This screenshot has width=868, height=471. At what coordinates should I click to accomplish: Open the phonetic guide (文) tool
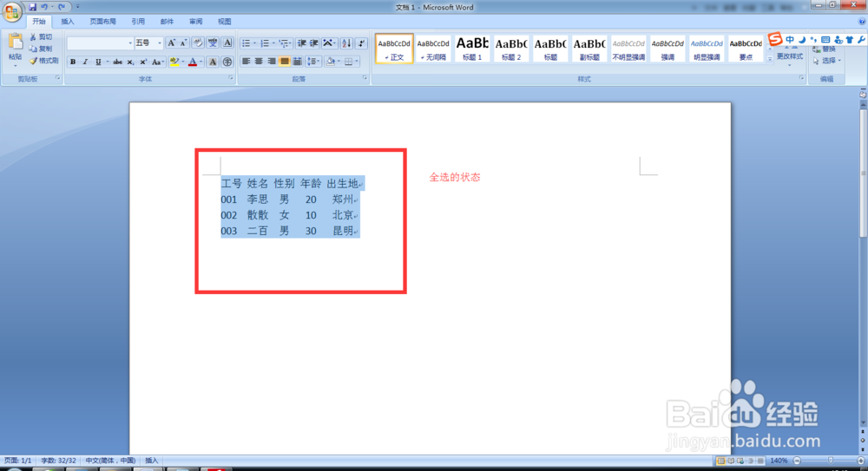213,43
